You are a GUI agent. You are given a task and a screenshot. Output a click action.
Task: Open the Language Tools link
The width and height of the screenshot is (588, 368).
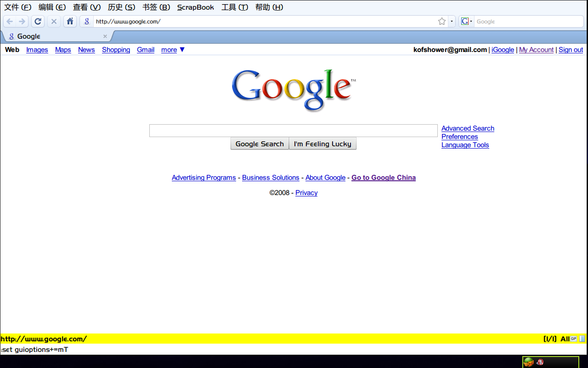[x=465, y=145]
